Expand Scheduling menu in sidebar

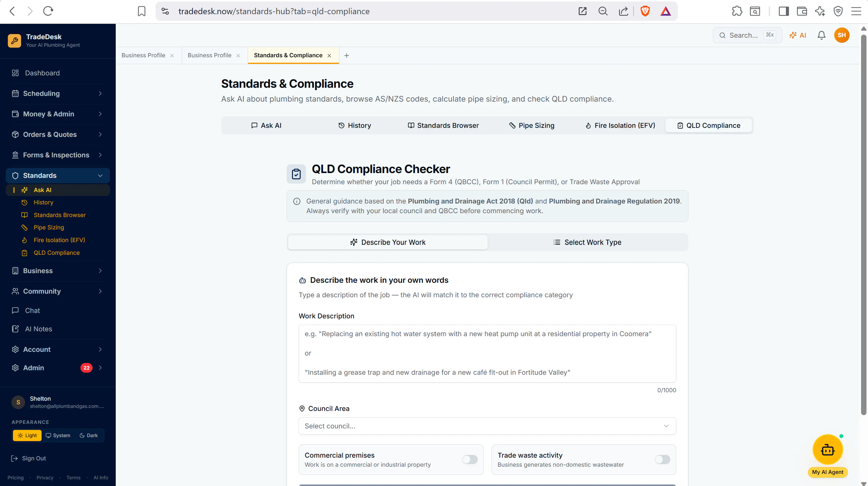(58, 93)
